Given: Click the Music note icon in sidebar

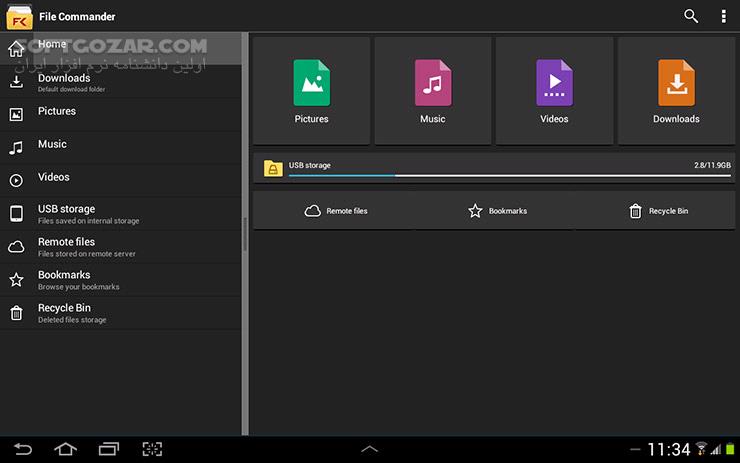Looking at the screenshot, I should point(16,148).
